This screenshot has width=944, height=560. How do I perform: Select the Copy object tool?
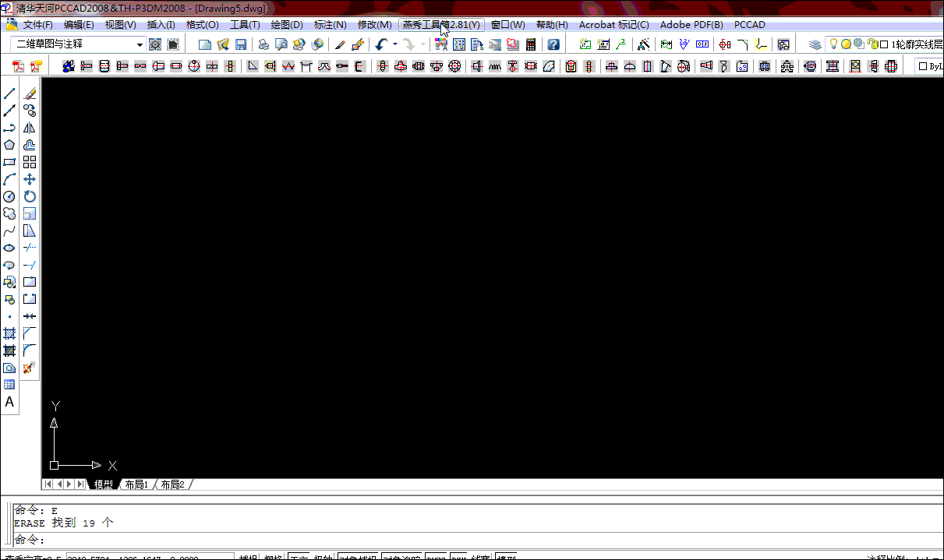click(30, 111)
